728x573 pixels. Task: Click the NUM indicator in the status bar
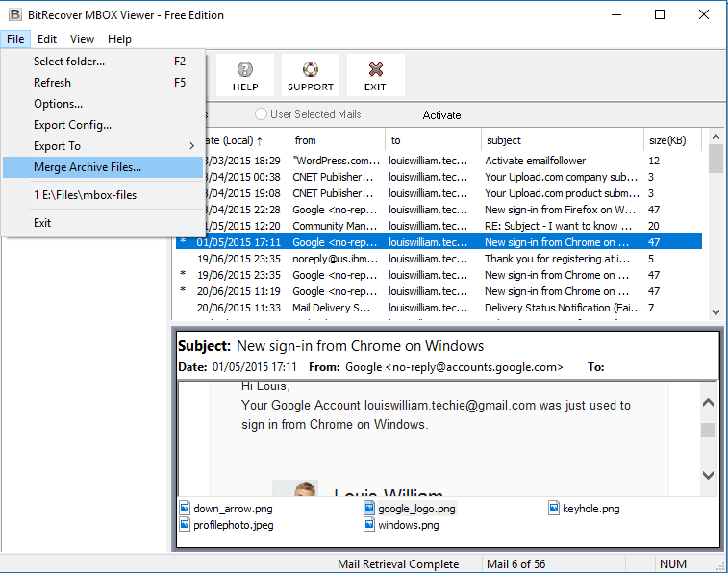673,564
